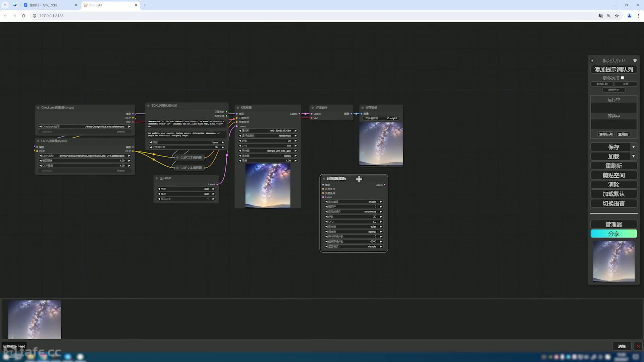Increase 批次大小 with right arrow
The image size is (644, 362).
(213, 199)
